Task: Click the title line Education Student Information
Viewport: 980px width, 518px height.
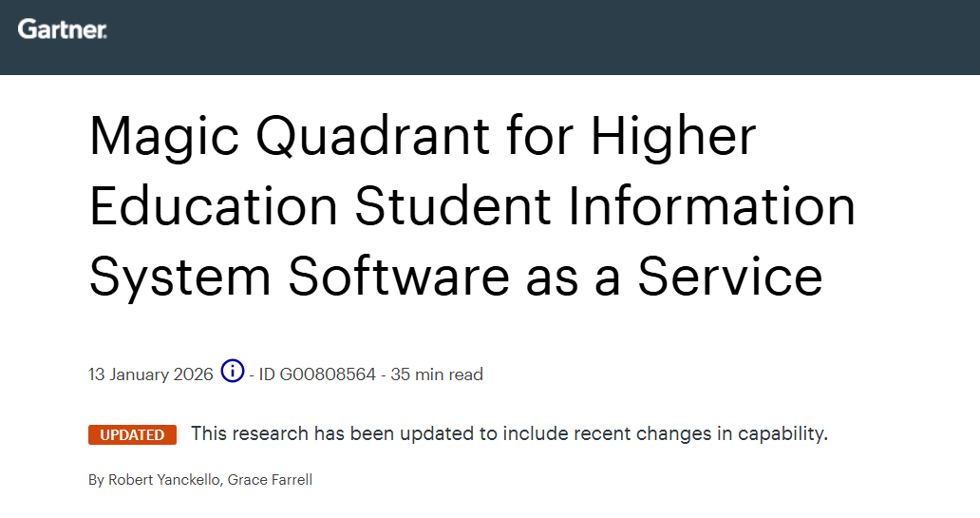Action: [x=472, y=206]
